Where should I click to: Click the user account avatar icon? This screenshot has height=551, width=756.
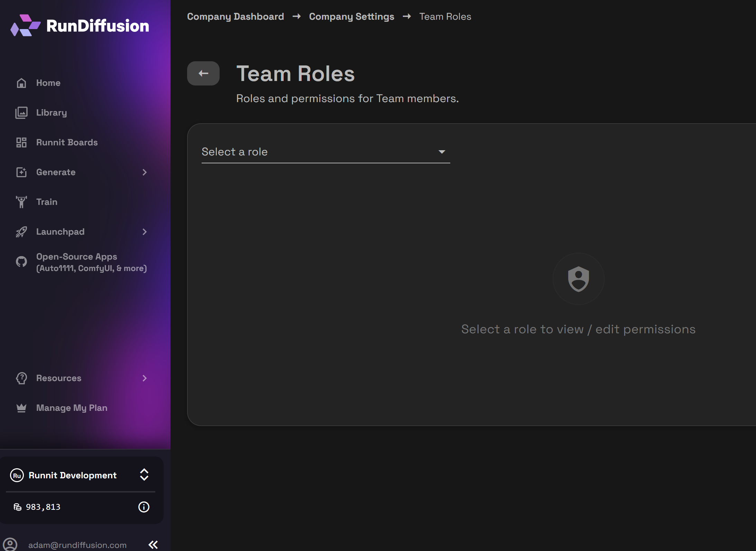(x=10, y=544)
